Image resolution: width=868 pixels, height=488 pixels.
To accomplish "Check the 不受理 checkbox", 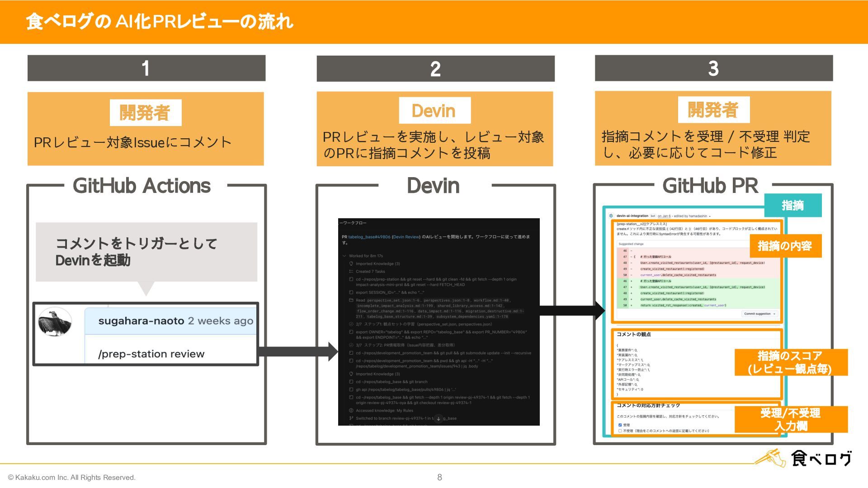I will 620,431.
